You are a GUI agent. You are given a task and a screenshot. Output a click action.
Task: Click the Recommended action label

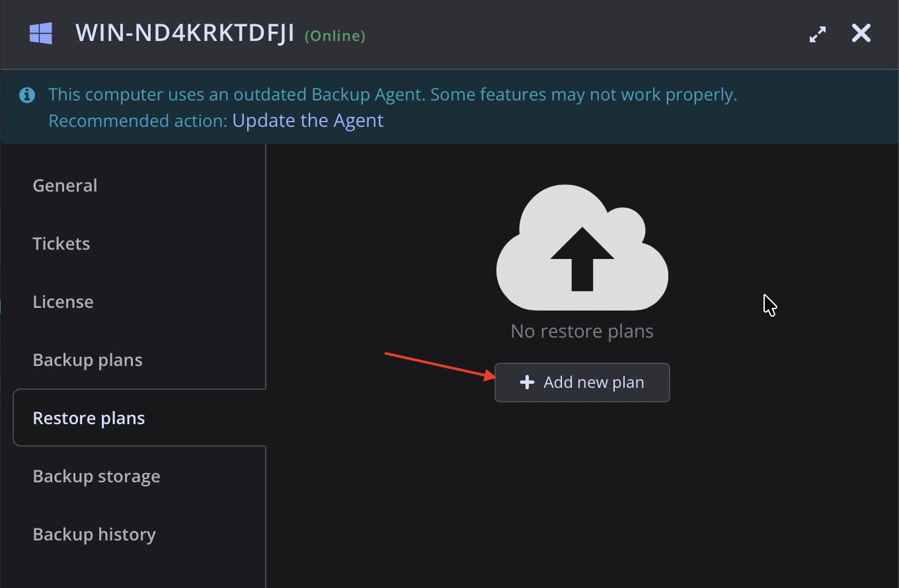(138, 121)
